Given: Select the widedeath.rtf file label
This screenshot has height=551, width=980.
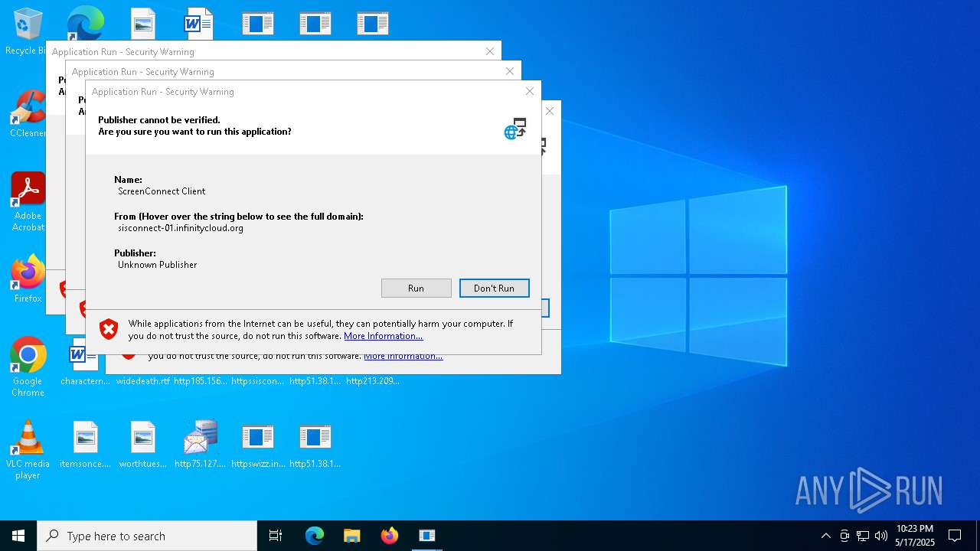Looking at the screenshot, I should tap(143, 381).
